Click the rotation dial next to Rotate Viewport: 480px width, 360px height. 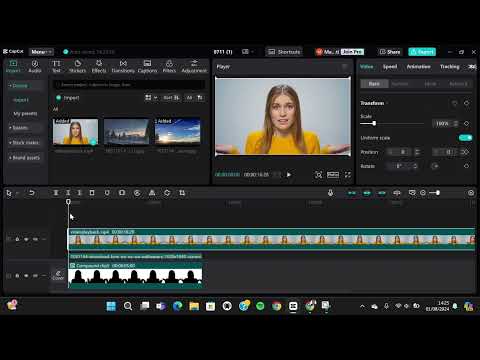tap(435, 166)
